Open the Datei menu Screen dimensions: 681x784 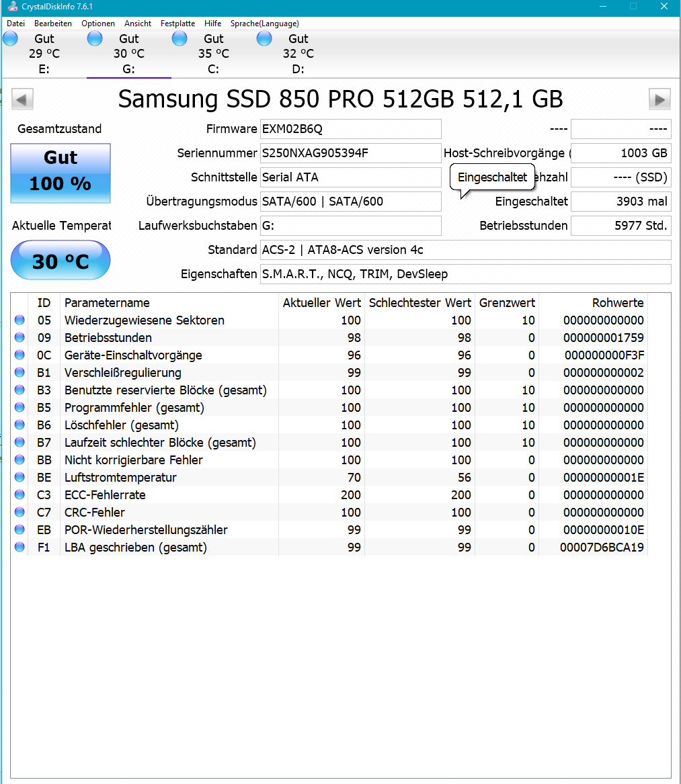pos(15,24)
